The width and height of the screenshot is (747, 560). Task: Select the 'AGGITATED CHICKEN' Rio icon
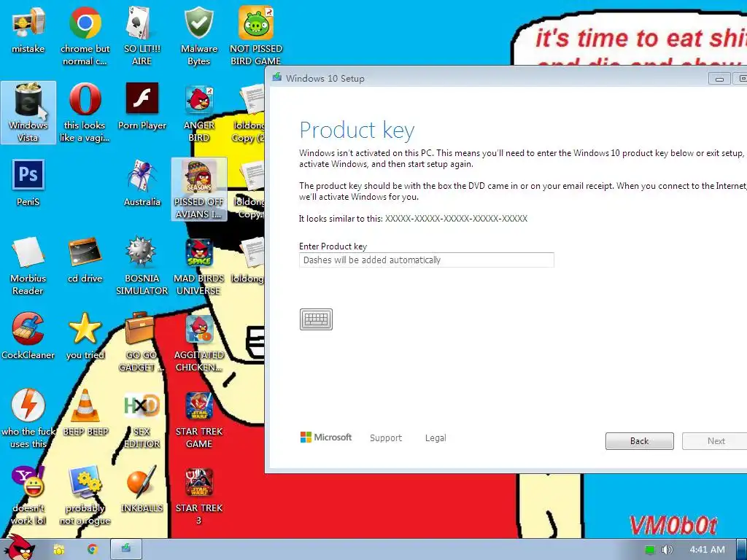point(198,343)
